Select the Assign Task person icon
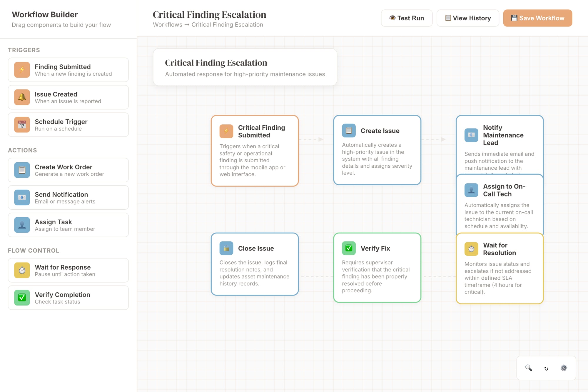Screen dimensions: 588x392 click(x=21, y=225)
